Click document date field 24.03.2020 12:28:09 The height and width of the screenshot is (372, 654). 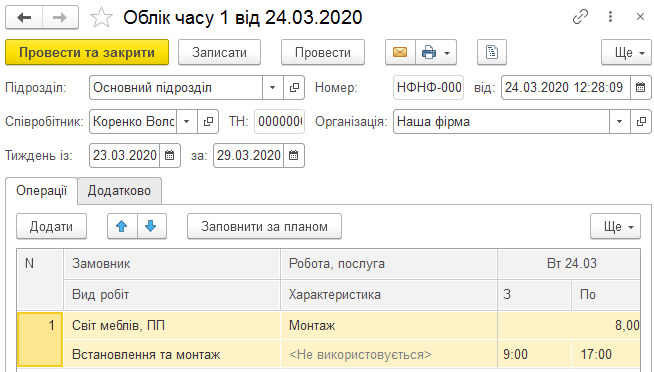point(566,88)
